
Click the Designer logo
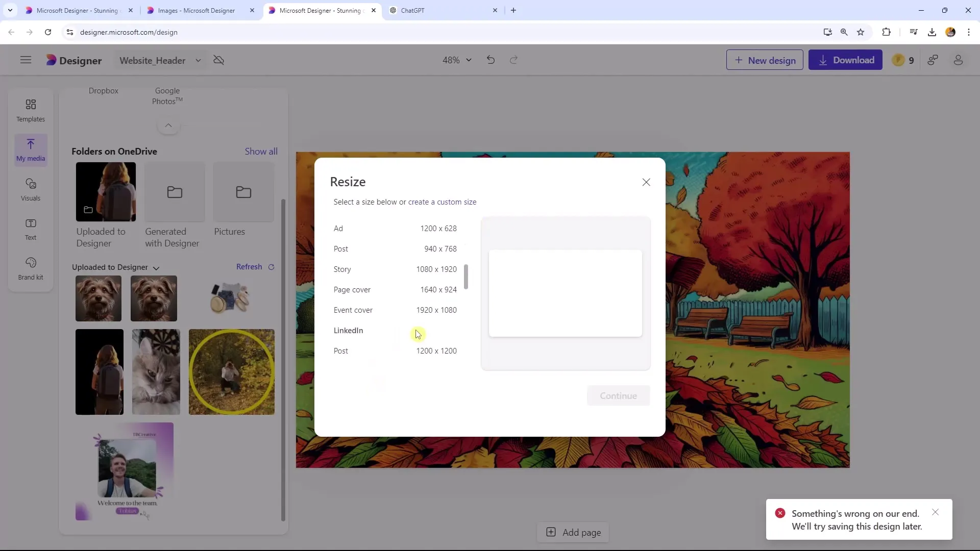pyautogui.click(x=74, y=60)
